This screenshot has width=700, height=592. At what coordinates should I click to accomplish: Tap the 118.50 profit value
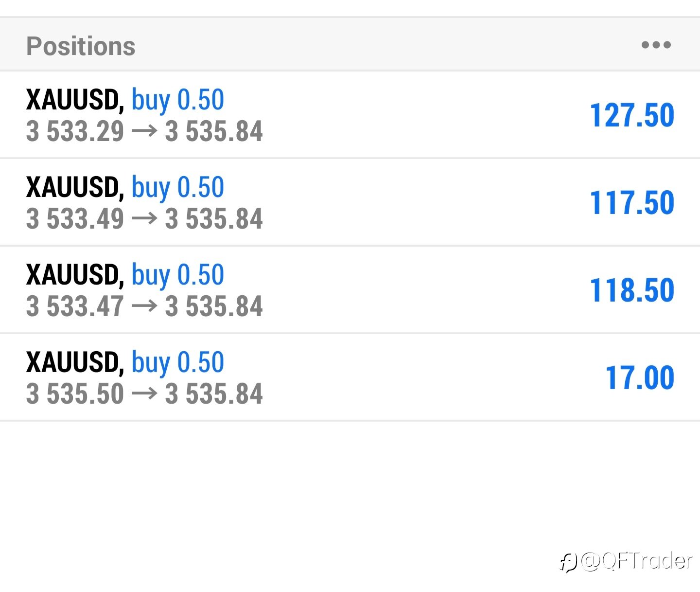(x=632, y=290)
